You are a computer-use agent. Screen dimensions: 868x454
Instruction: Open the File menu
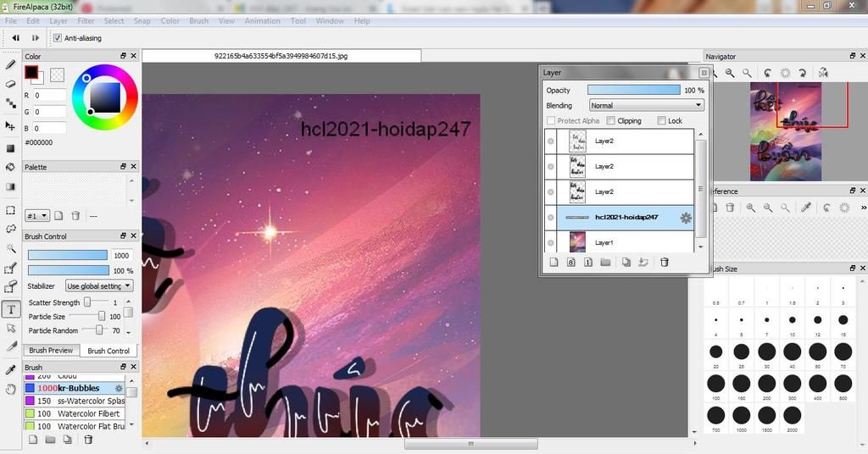tap(10, 21)
